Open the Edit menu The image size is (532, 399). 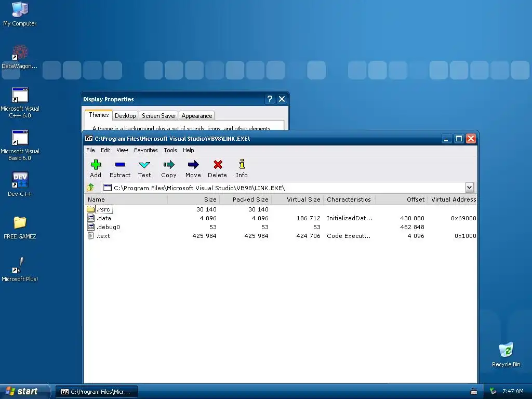tap(105, 150)
